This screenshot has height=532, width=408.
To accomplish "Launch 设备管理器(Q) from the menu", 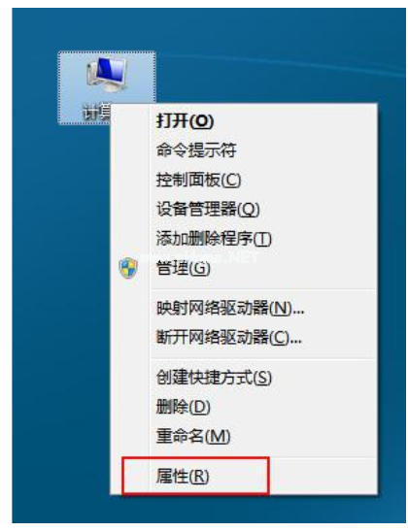I will tap(244, 210).
